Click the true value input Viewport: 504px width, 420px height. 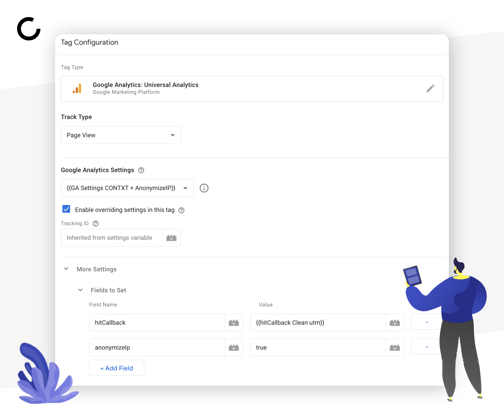[318, 348]
